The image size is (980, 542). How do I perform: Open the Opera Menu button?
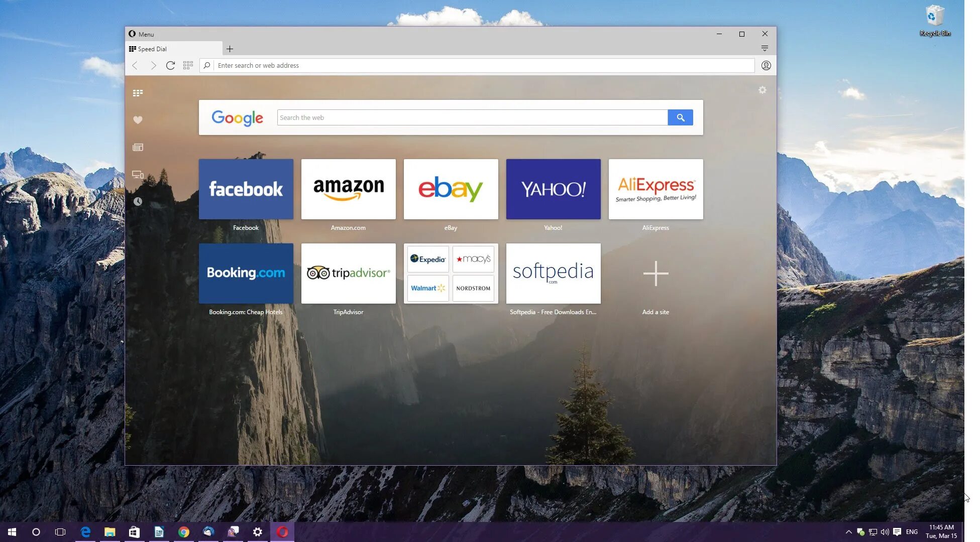(141, 34)
